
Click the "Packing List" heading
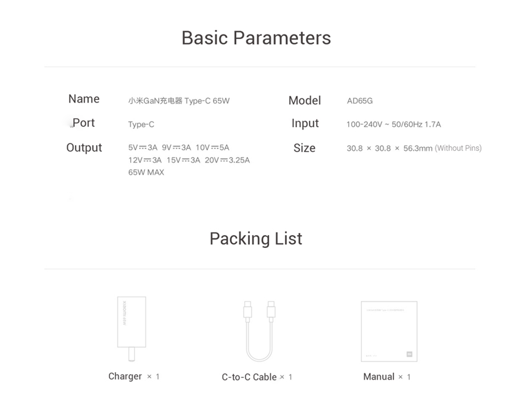coord(255,239)
